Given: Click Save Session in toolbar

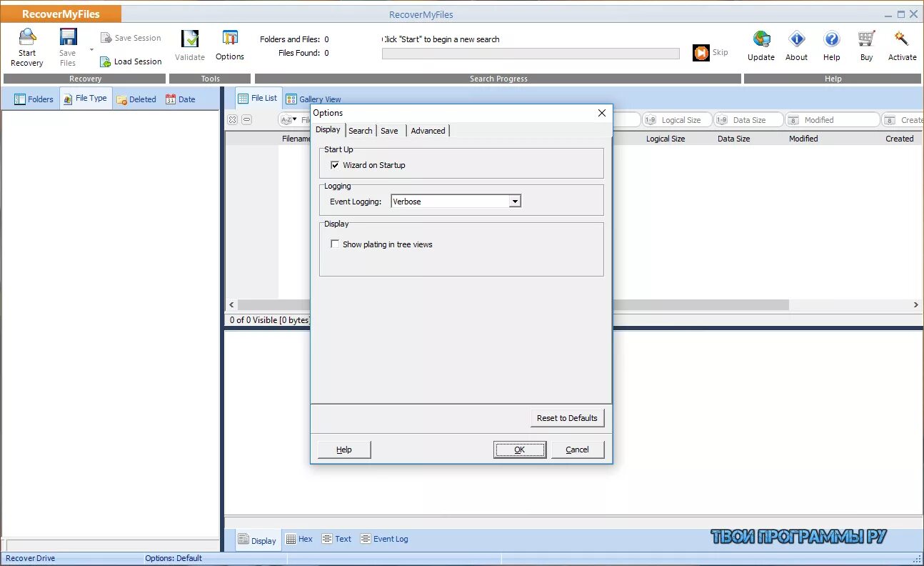Looking at the screenshot, I should pyautogui.click(x=131, y=38).
